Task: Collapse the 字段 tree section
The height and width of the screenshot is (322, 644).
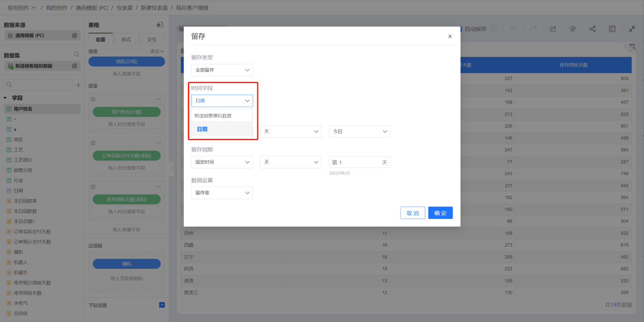Action: pyautogui.click(x=5, y=98)
